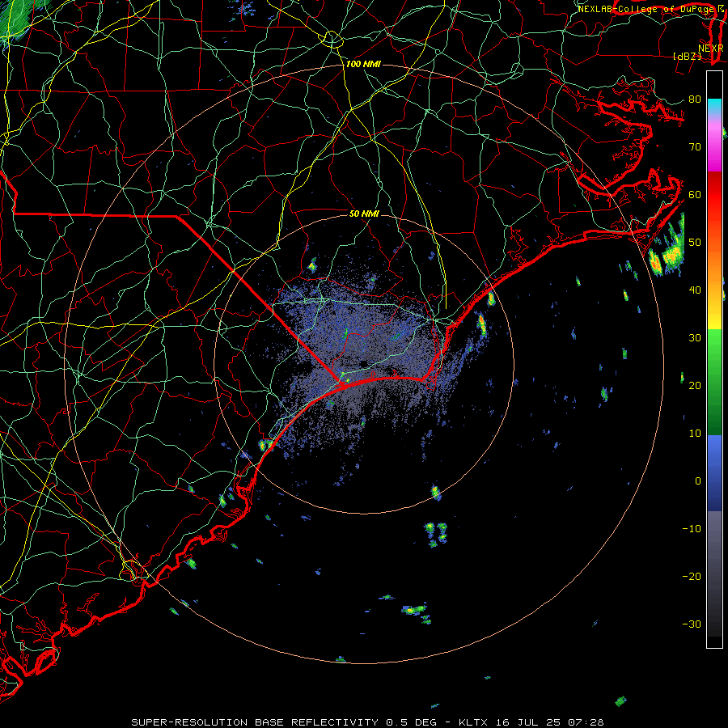Click the 10 value on the dBZ scale
The width and height of the screenshot is (728, 728).
695,434
